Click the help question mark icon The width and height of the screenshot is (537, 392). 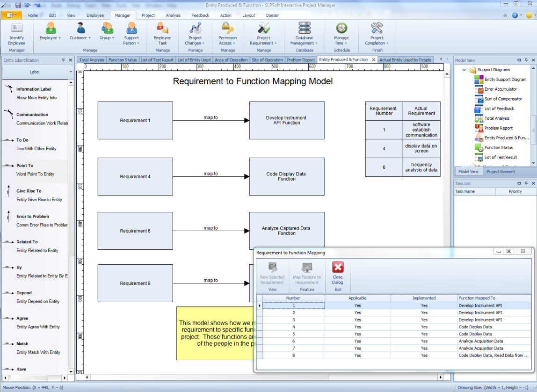tap(515, 15)
